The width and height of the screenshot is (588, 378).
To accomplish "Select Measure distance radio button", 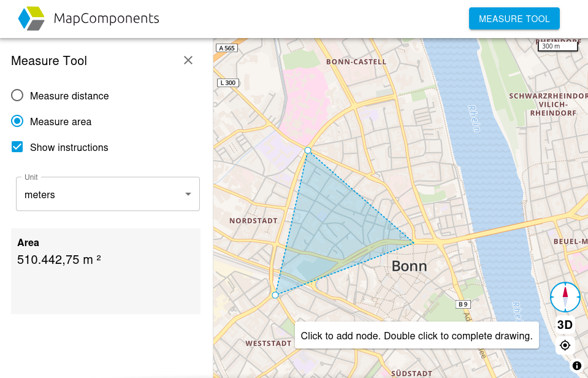I will tap(17, 95).
